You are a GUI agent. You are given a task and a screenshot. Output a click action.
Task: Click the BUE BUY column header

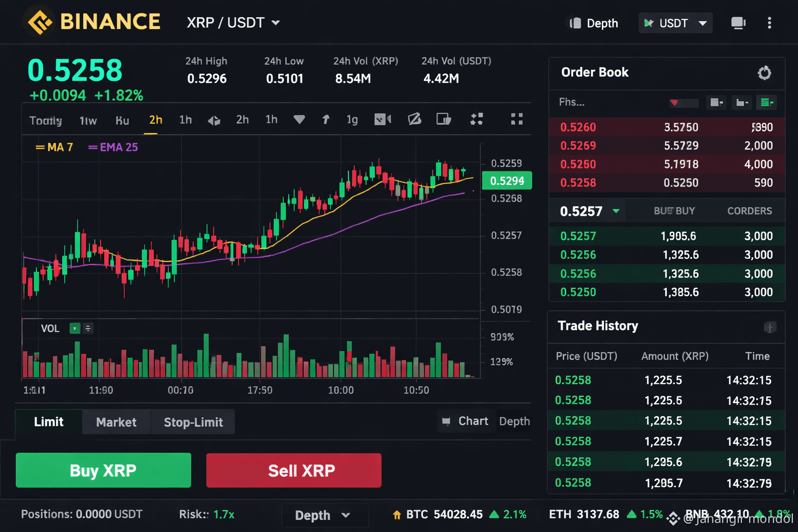click(674, 211)
